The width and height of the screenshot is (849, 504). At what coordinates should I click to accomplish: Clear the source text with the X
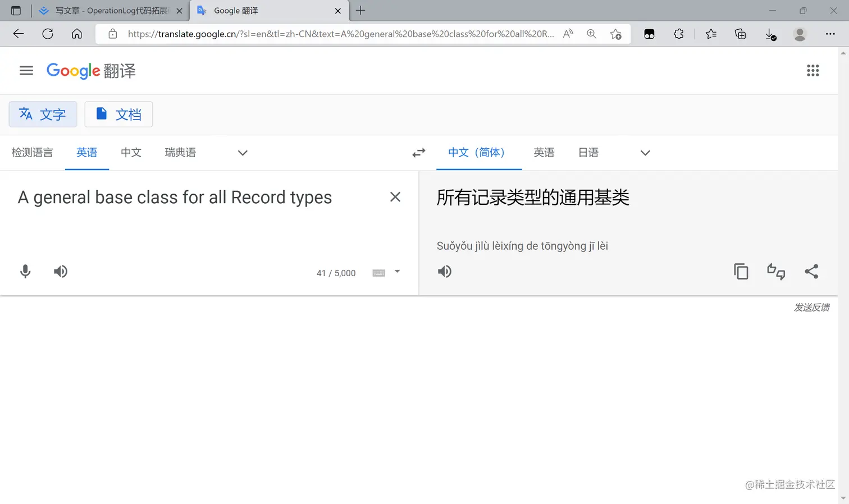click(x=395, y=197)
